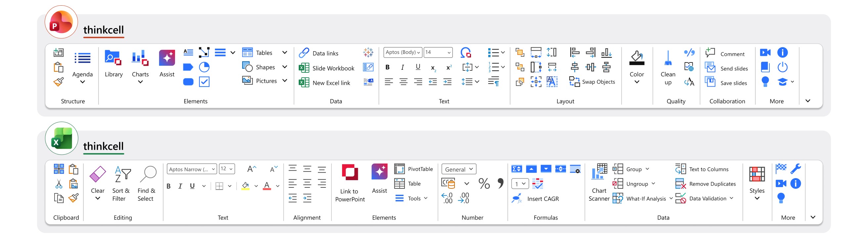Click Send slides
This screenshot has height=238, width=868.
tap(726, 68)
